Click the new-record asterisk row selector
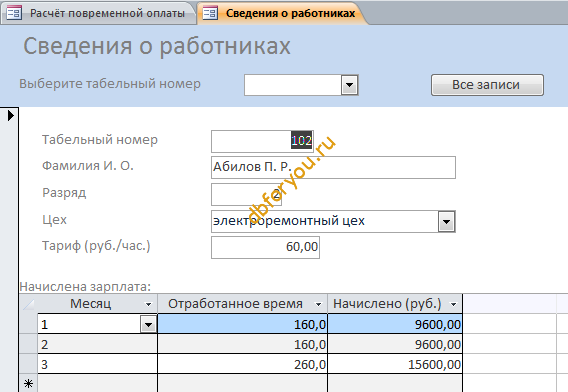This screenshot has width=568, height=392. click(x=28, y=383)
